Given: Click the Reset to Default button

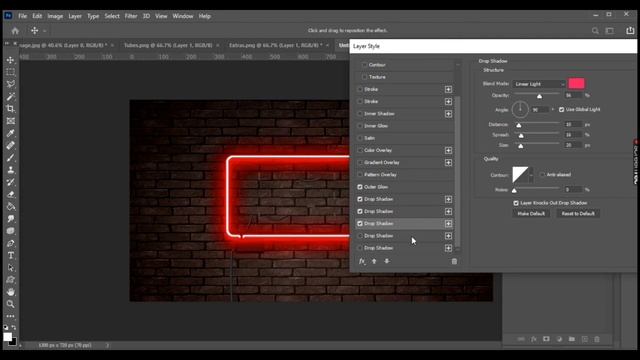Looking at the screenshot, I should pyautogui.click(x=578, y=214).
